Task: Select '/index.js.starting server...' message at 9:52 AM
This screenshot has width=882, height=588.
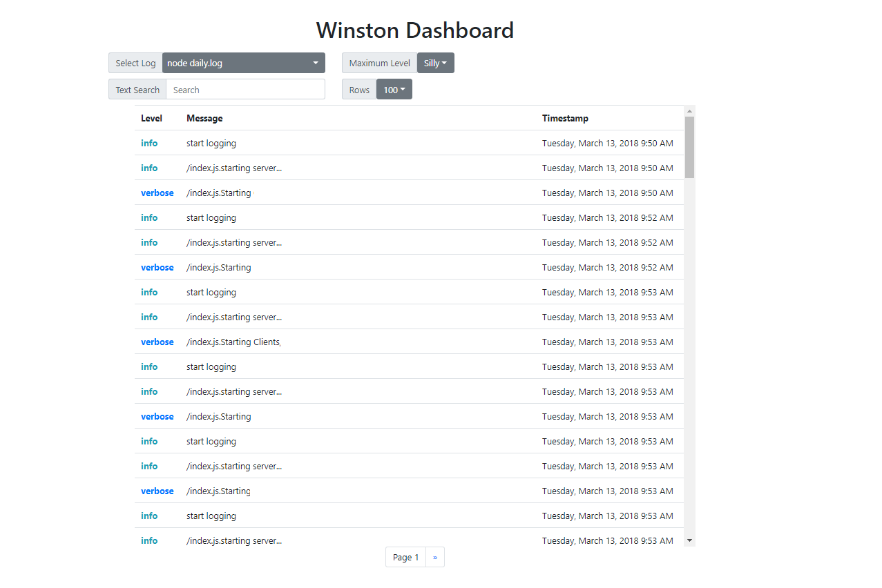Action: (234, 242)
